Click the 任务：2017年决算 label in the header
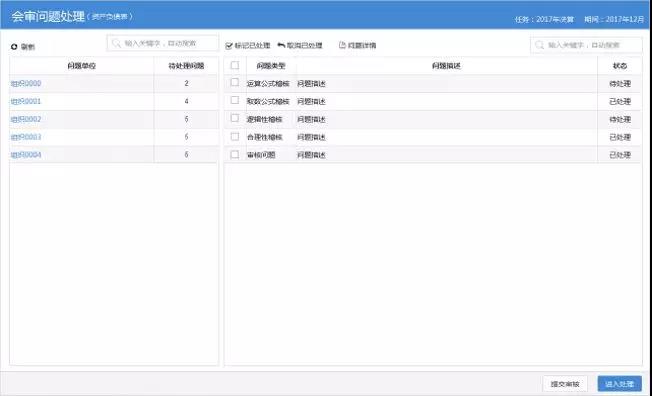 (544, 20)
